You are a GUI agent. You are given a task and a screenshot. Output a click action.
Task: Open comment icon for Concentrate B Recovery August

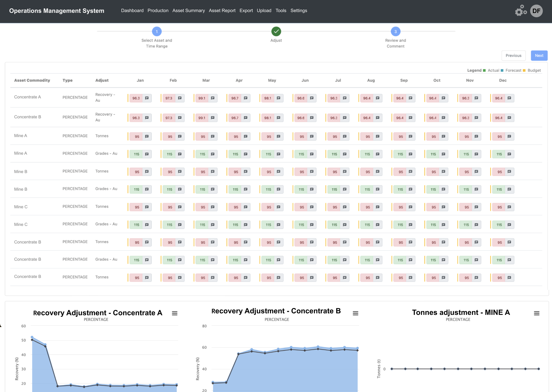tap(377, 118)
